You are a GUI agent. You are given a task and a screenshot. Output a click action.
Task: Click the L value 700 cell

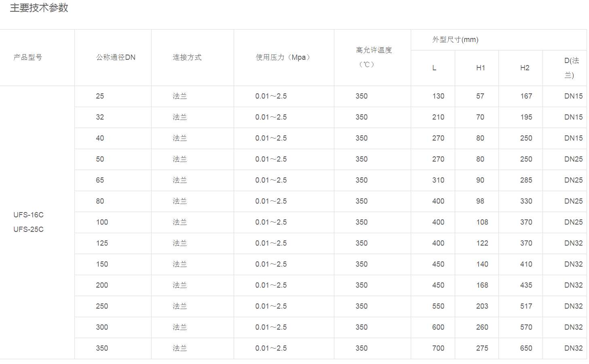pyautogui.click(x=438, y=348)
